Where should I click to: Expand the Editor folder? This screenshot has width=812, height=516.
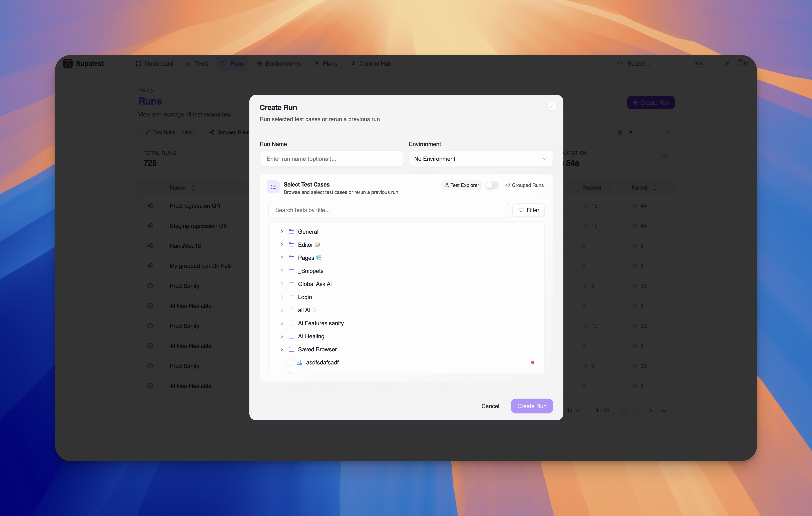pyautogui.click(x=282, y=245)
